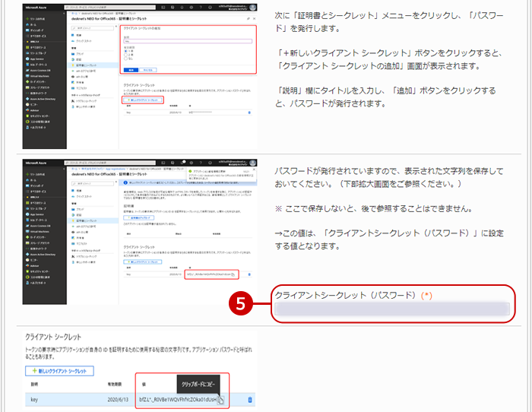Select the never-expires radio button
532x412 pixels.
[124, 58]
